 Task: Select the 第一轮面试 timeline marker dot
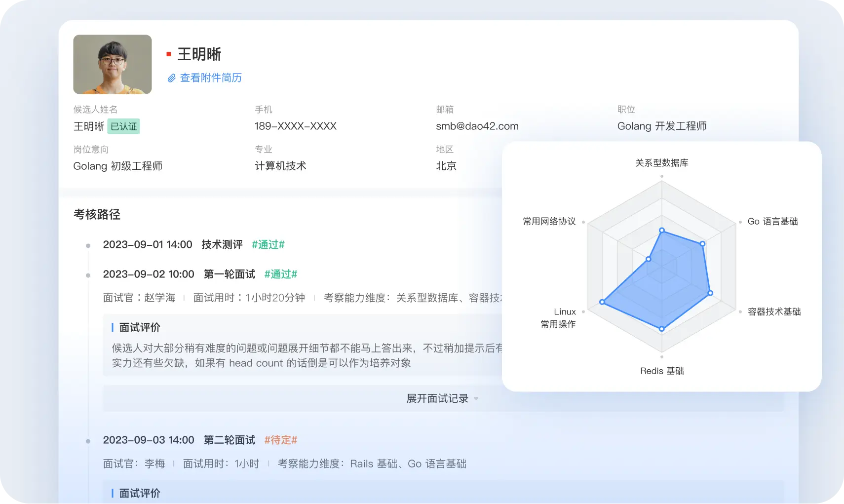coord(88,275)
